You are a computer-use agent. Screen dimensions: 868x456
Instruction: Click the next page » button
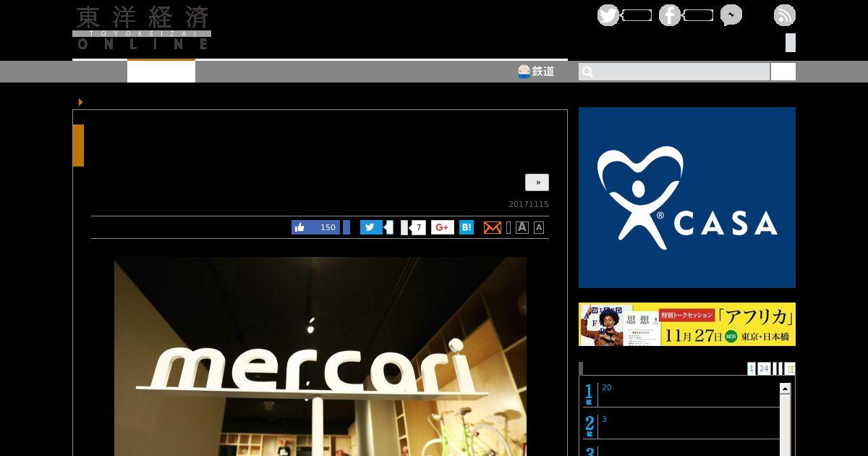537,182
